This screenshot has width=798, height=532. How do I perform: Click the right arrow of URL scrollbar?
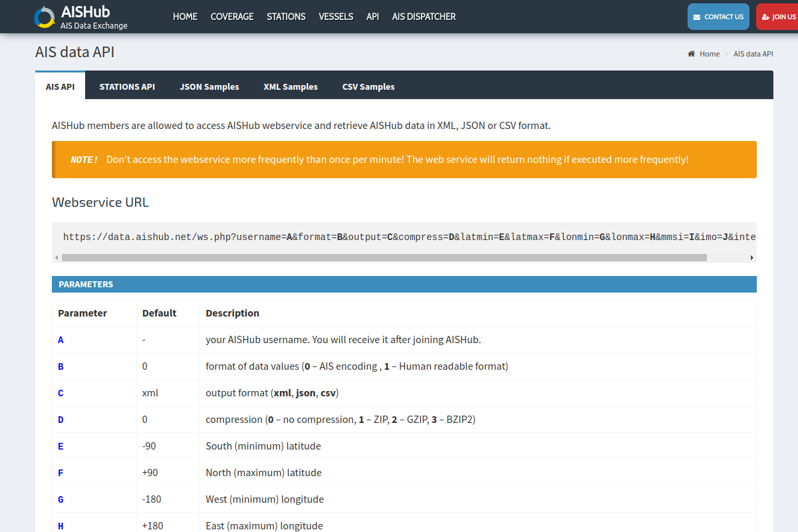pyautogui.click(x=752, y=257)
